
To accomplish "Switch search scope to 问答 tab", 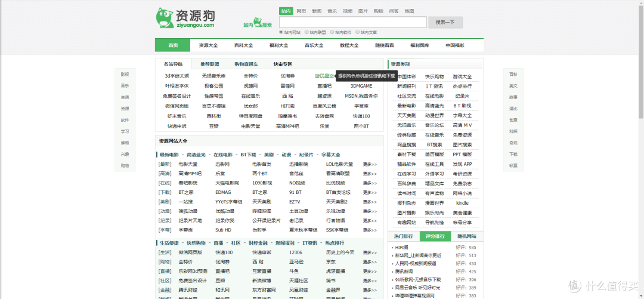I will point(394,11).
